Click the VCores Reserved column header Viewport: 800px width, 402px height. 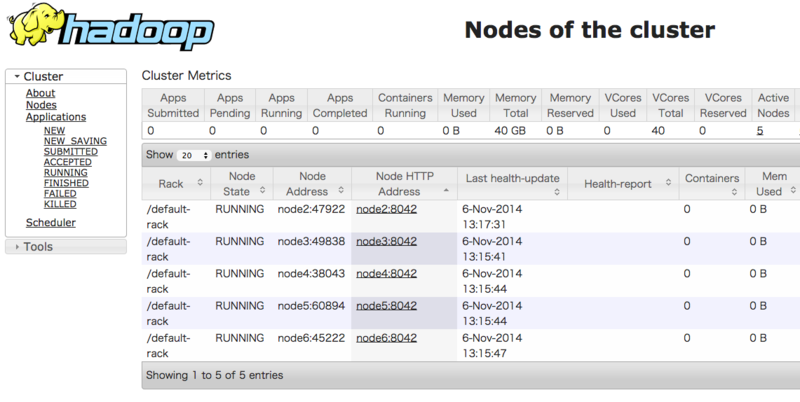tap(722, 105)
